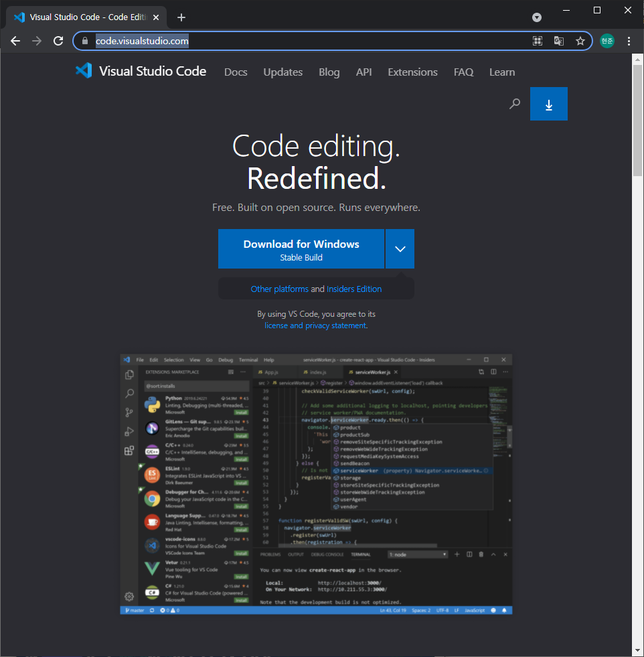Follow the Other platforms link
The width and height of the screenshot is (644, 657).
[x=279, y=289]
